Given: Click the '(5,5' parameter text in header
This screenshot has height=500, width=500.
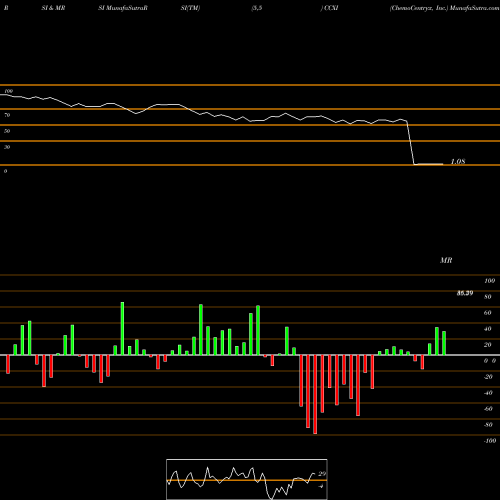Looking at the screenshot, I should pyautogui.click(x=257, y=8).
